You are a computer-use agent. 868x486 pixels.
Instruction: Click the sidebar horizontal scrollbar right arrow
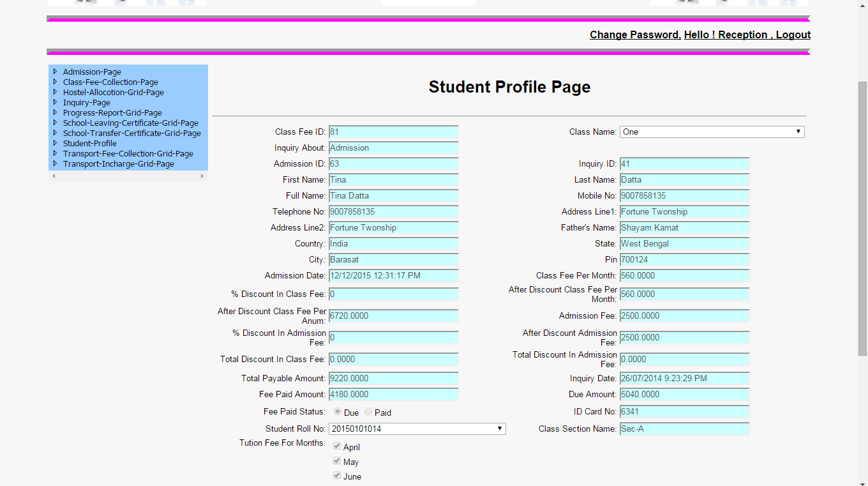tap(202, 176)
